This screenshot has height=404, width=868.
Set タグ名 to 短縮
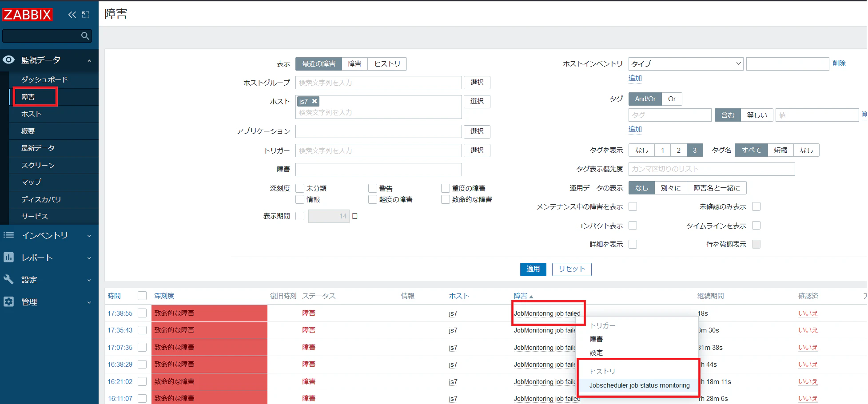[x=780, y=150]
